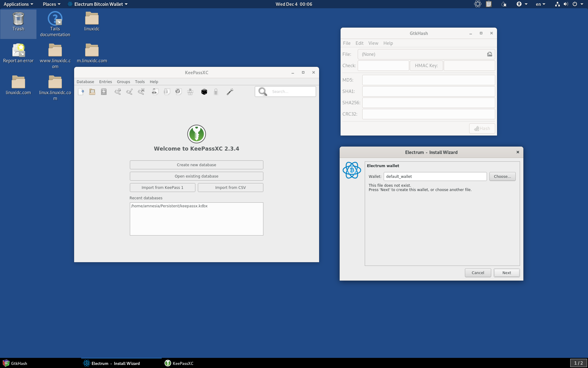Click the Open database folder icon in KeePassXC

[92, 92]
